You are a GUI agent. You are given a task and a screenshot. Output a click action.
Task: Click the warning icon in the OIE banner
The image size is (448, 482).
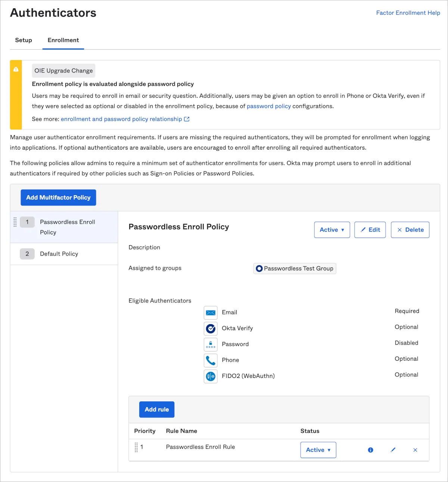click(x=16, y=69)
